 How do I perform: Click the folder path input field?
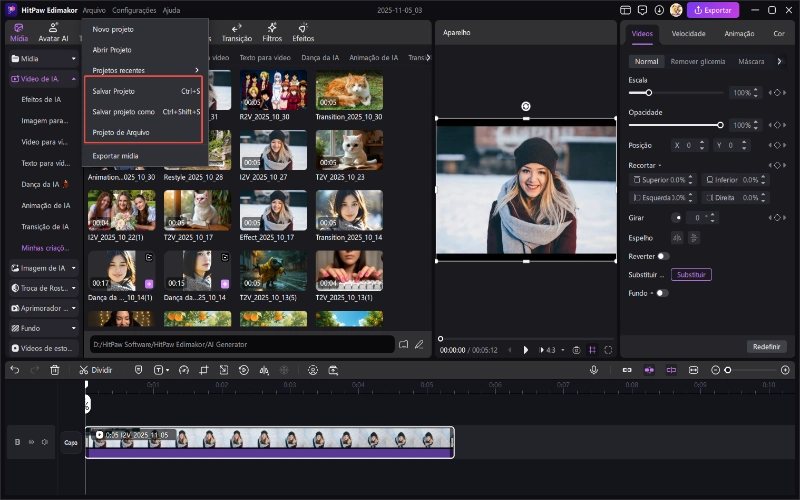[242, 344]
